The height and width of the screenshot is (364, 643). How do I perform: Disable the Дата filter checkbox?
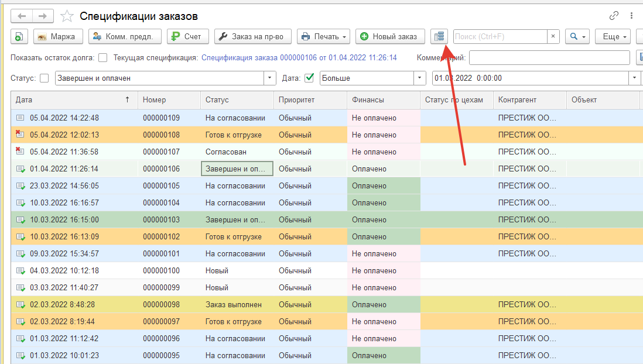309,78
